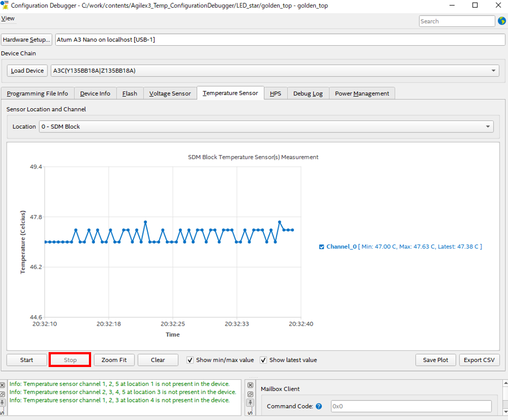Expand the device chain dropdown
The height and width of the screenshot is (420, 508).
tap(275, 71)
